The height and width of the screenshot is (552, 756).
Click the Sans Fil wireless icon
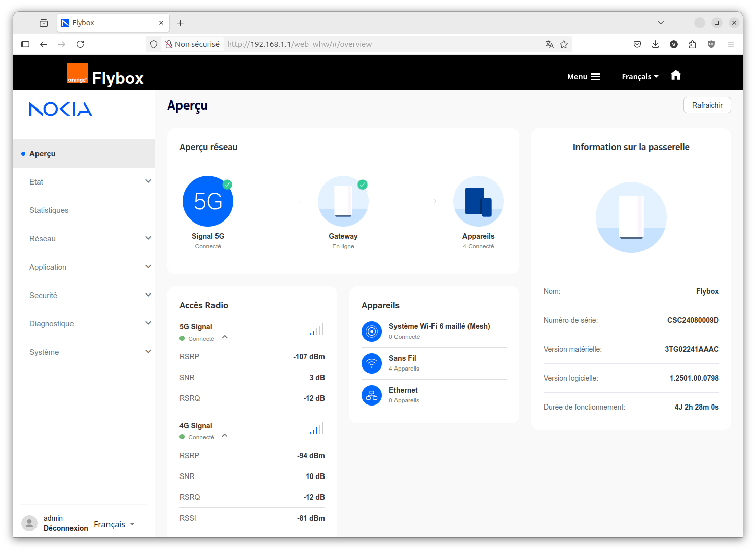point(372,363)
